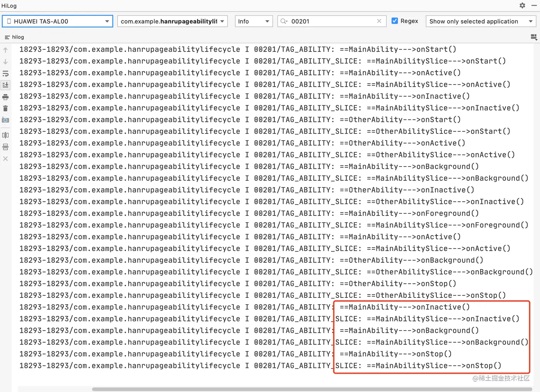Click log line OtherAbility--->onActive()

tap(242, 143)
